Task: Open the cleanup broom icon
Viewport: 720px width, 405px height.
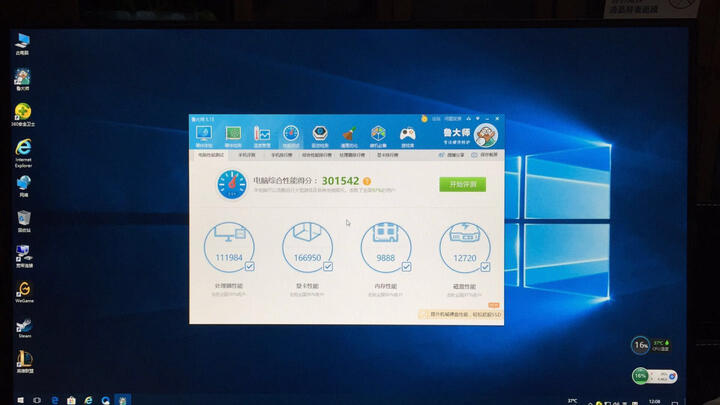Action: 349,136
